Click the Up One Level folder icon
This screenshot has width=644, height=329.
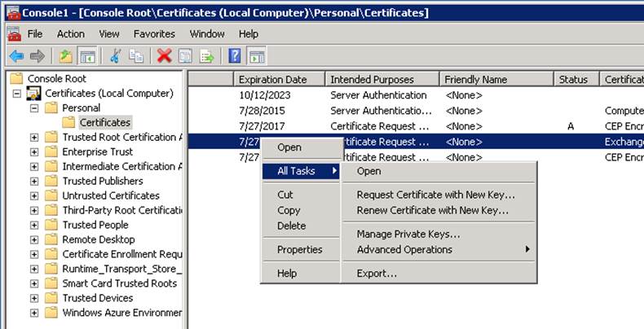pyautogui.click(x=66, y=56)
